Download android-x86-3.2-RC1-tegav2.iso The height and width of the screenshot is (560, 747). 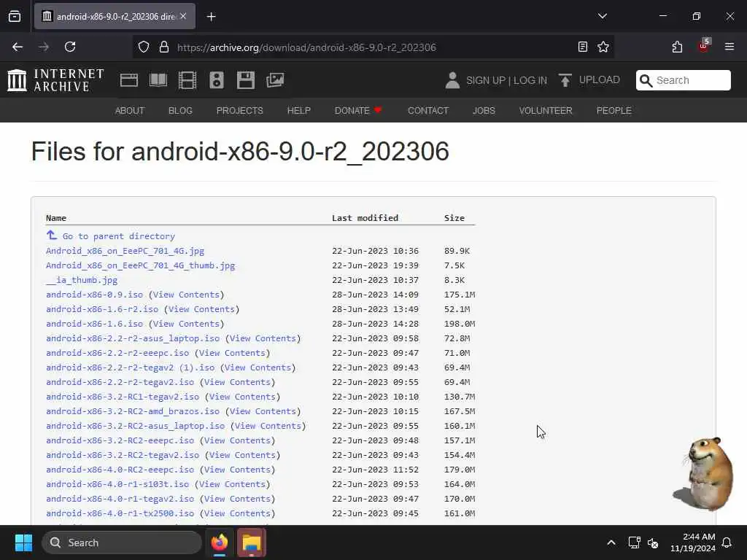(x=123, y=397)
